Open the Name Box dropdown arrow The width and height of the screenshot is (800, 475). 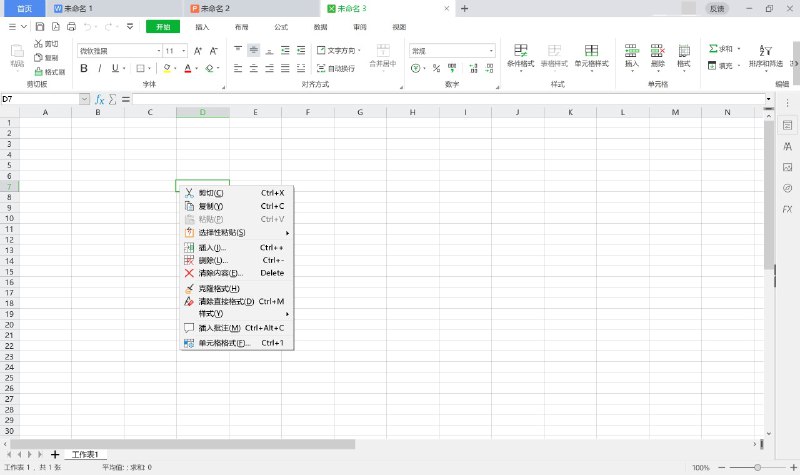click(x=85, y=99)
